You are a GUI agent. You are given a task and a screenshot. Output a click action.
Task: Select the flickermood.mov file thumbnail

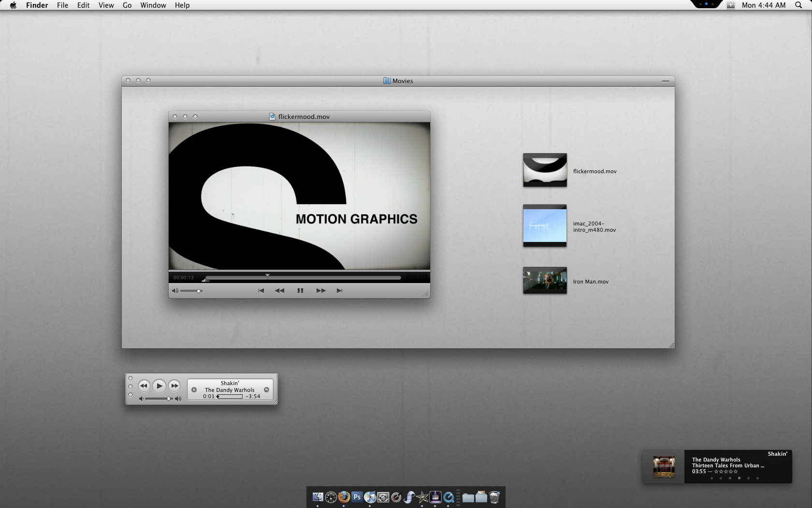point(545,170)
